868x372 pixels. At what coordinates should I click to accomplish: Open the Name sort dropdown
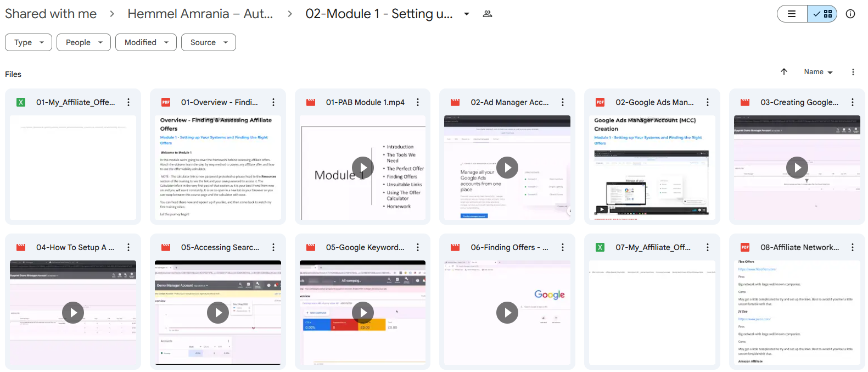tap(819, 72)
